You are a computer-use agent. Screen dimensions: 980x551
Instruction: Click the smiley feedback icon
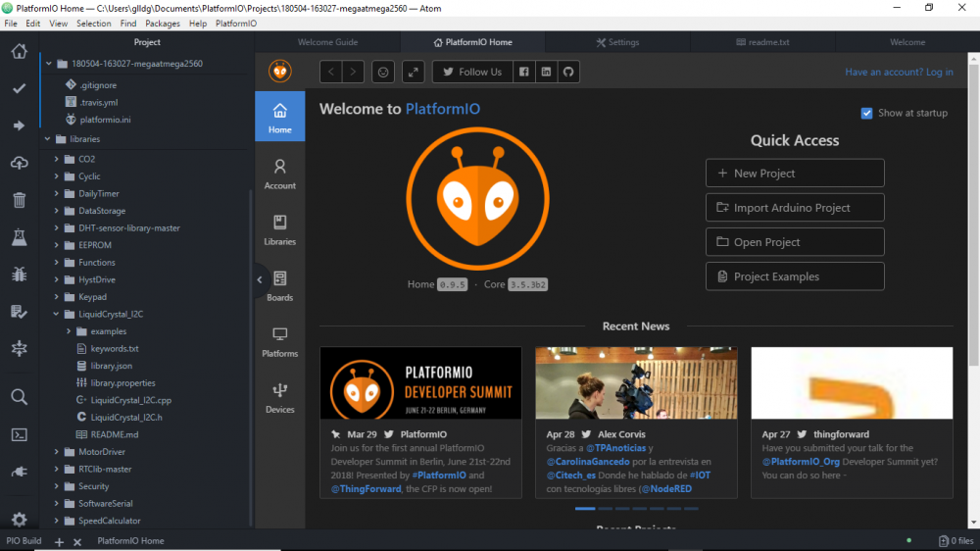tap(383, 72)
